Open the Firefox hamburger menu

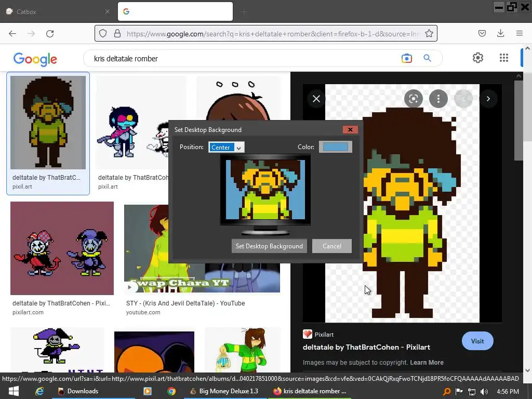coord(519,33)
